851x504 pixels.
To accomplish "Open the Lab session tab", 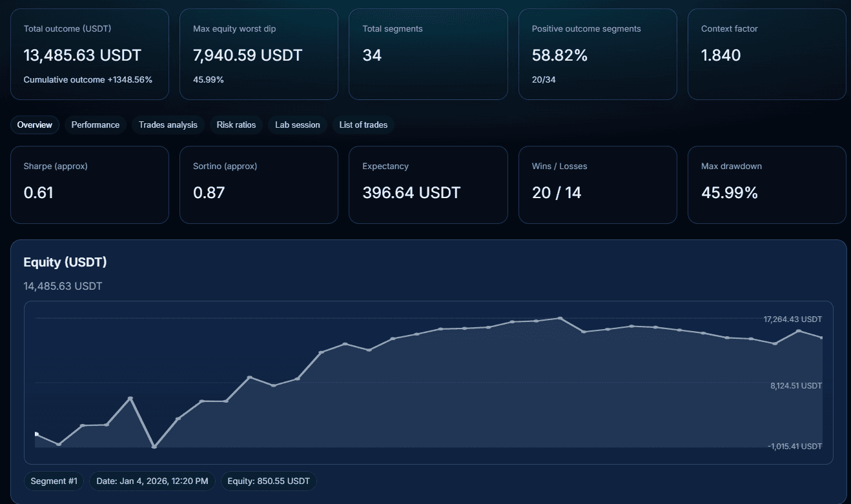I will [x=297, y=125].
